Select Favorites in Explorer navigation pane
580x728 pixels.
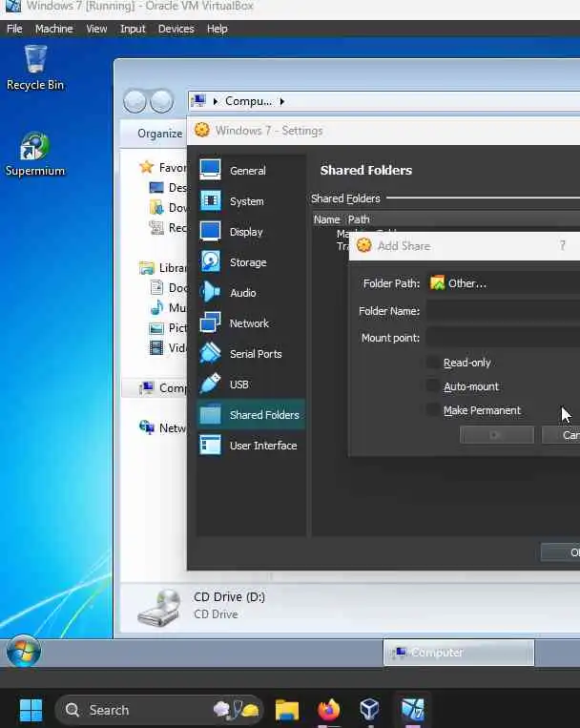(162, 167)
